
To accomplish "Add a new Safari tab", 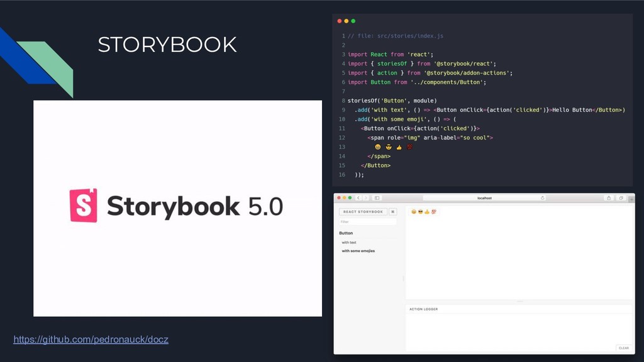I will (631, 199).
